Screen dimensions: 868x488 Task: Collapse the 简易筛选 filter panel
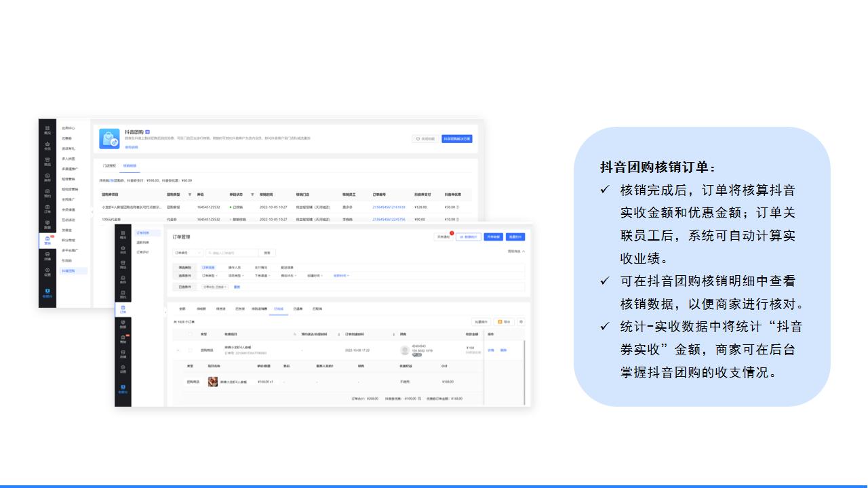[x=515, y=251]
